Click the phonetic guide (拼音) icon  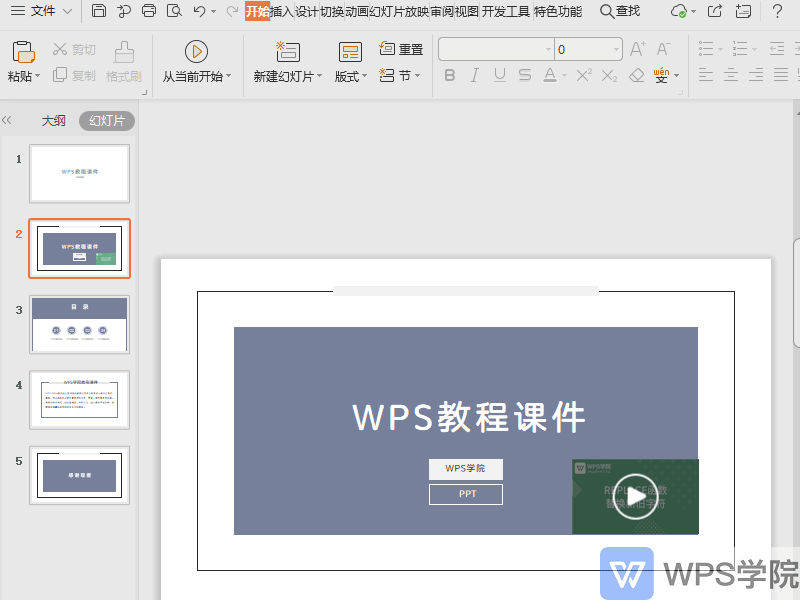[x=662, y=74]
